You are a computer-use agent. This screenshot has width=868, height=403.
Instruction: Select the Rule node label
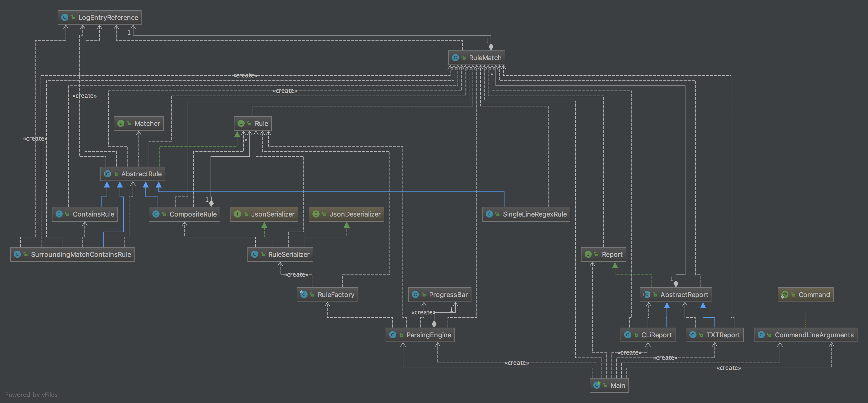(x=261, y=124)
